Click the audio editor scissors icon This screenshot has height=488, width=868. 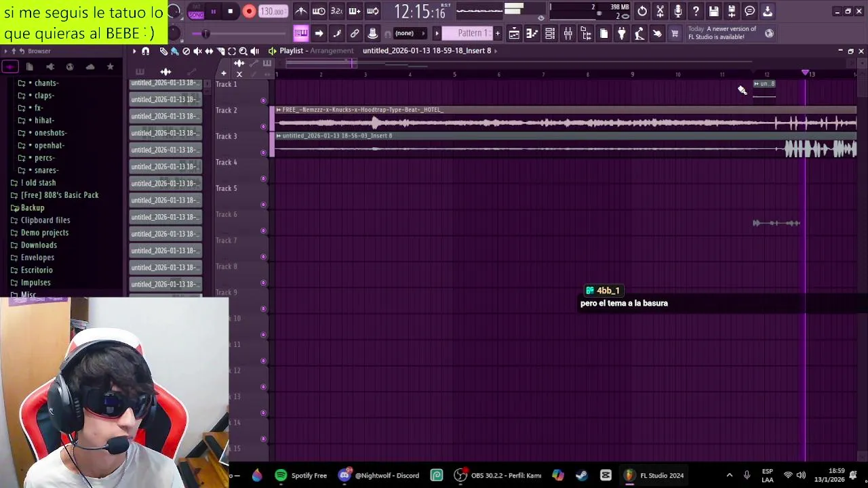[660, 11]
